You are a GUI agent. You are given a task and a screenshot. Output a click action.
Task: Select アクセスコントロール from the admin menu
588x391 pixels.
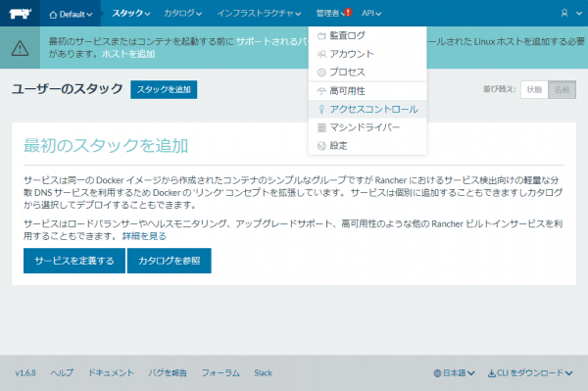(x=367, y=109)
